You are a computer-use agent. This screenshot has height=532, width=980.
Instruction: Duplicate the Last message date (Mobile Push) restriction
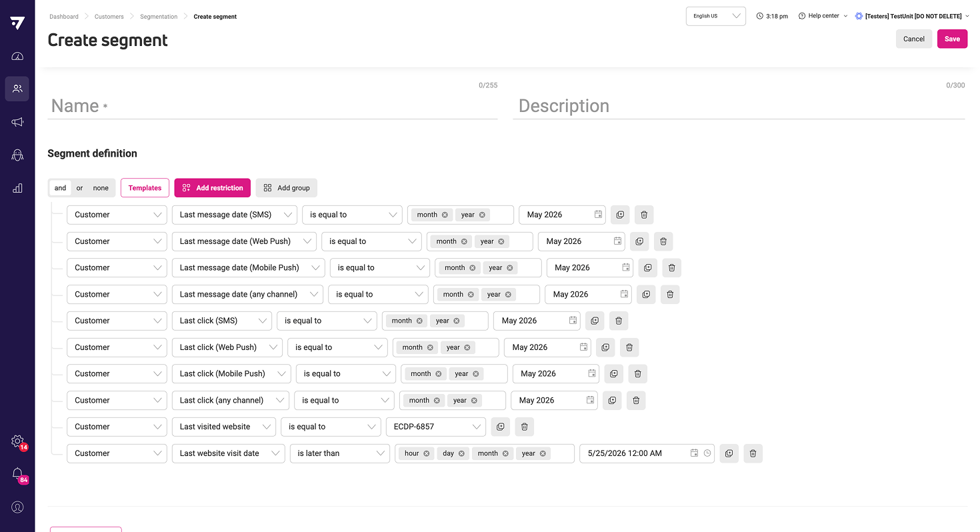647,268
